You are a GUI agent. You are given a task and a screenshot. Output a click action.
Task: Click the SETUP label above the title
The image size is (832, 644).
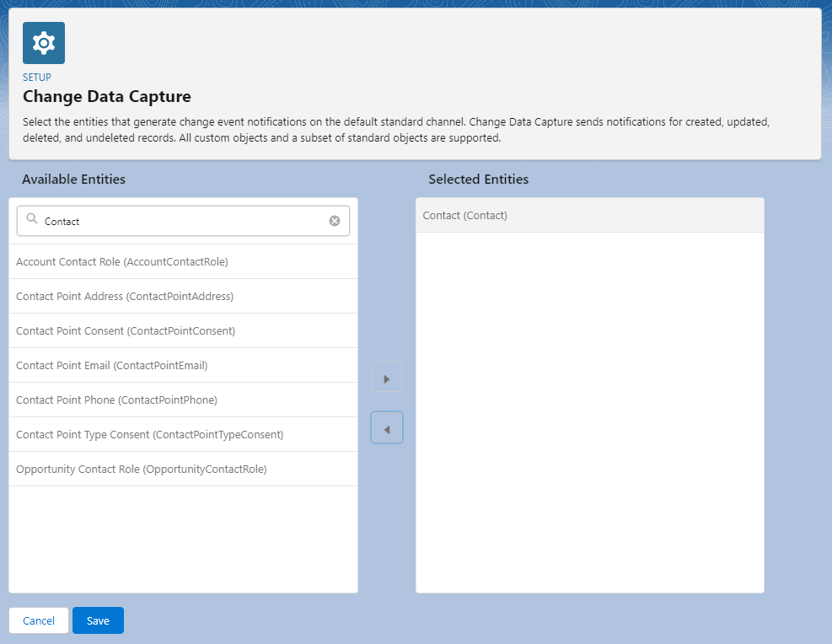(37, 78)
